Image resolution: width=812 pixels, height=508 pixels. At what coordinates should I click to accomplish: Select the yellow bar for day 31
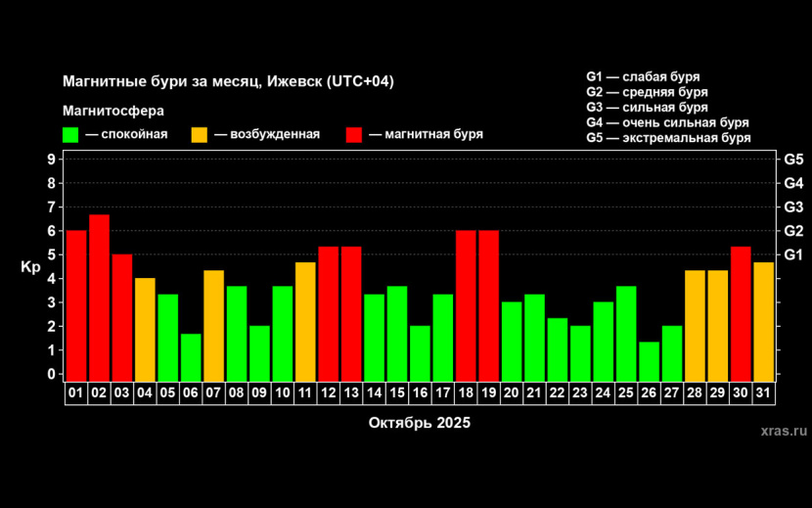(x=763, y=320)
